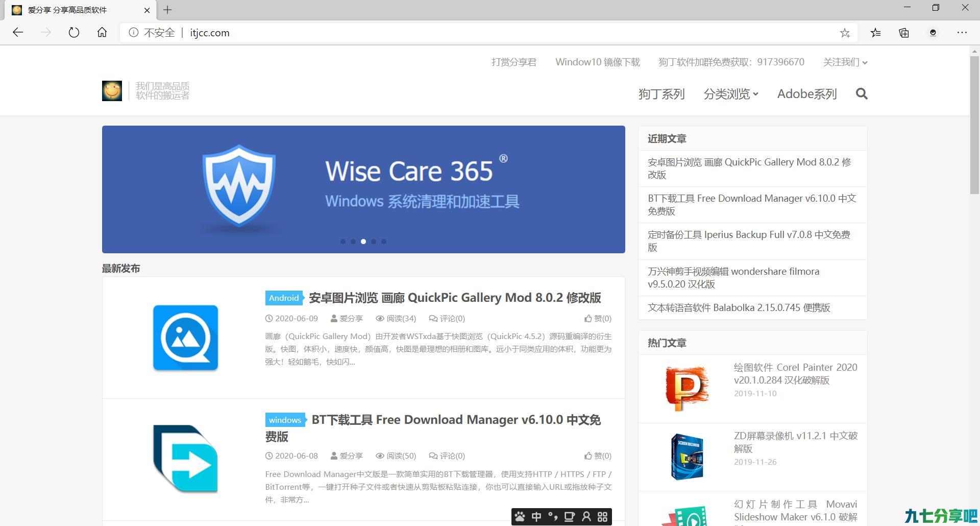This screenshot has width=980, height=526.
Task: Open the Collections icon
Action: tap(904, 33)
